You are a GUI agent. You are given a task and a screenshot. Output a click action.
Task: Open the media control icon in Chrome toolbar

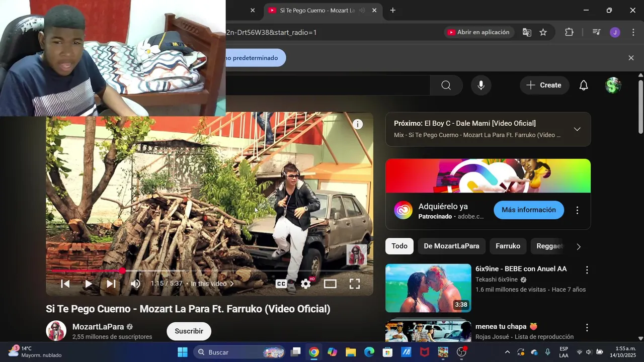[596, 32]
